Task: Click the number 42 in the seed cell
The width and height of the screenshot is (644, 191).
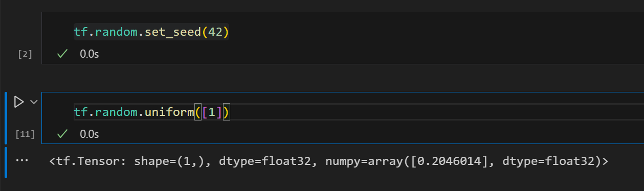Action: [x=215, y=32]
